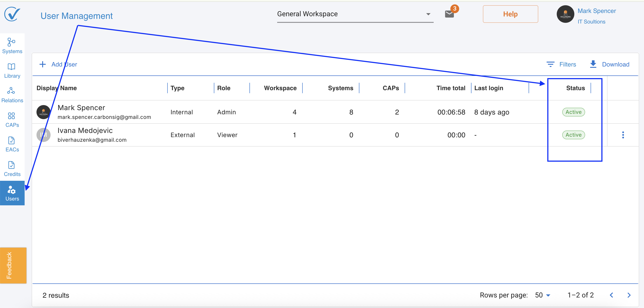Click the mail notifications envelope icon
The width and height of the screenshot is (644, 308).
point(449,14)
